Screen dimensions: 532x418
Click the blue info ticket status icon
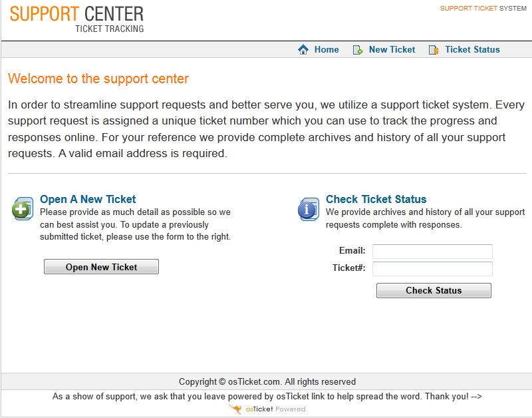(x=309, y=209)
